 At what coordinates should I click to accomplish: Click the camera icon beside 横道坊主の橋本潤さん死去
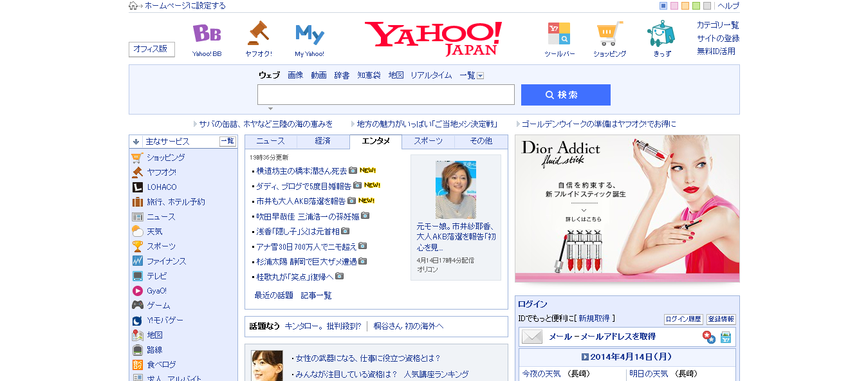tap(353, 171)
